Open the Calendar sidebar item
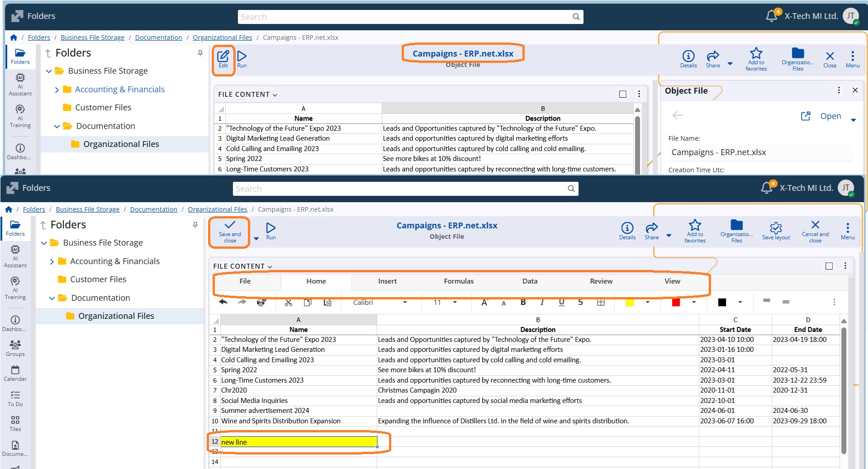Screen dimensions: 868x469 pos(15,374)
